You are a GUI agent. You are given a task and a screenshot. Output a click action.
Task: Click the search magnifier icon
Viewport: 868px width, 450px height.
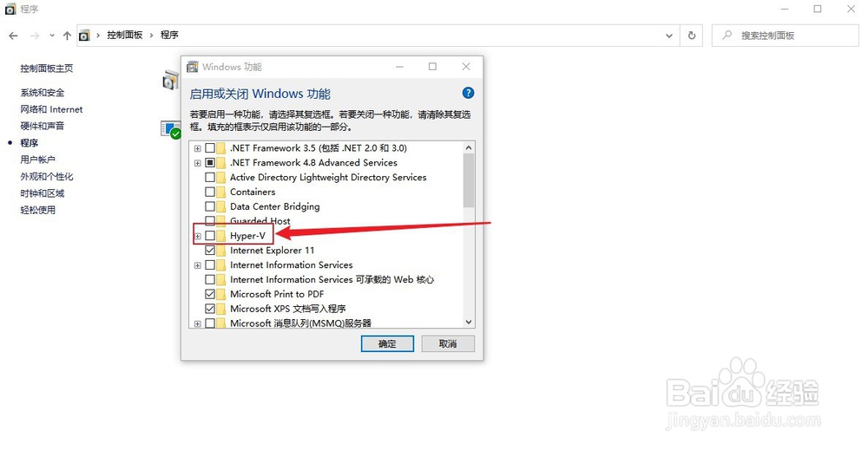[727, 36]
